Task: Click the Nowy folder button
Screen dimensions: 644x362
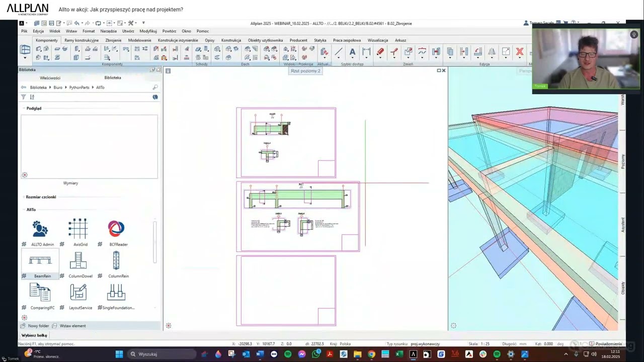Action: coord(35,326)
